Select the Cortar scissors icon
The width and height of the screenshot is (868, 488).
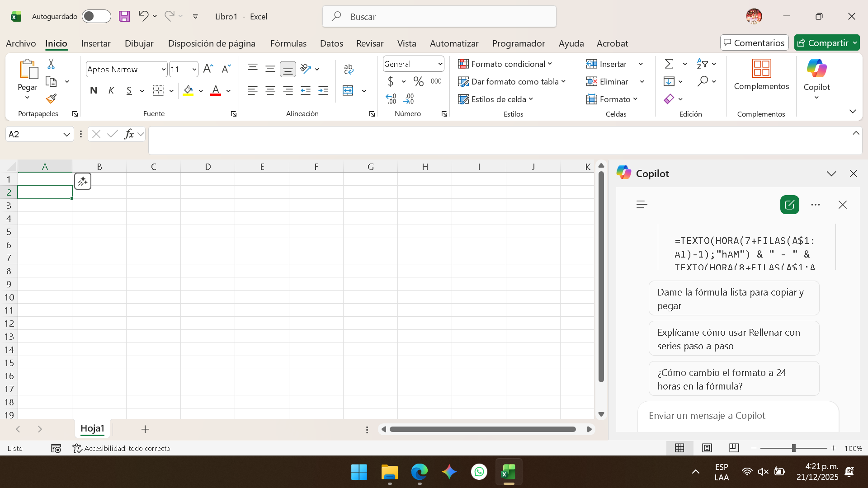pos(51,64)
